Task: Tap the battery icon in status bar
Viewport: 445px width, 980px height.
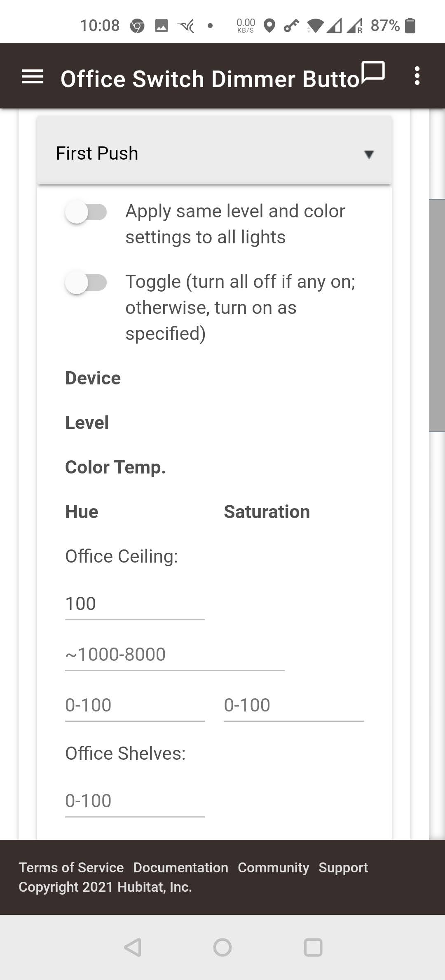Action: pos(410,26)
